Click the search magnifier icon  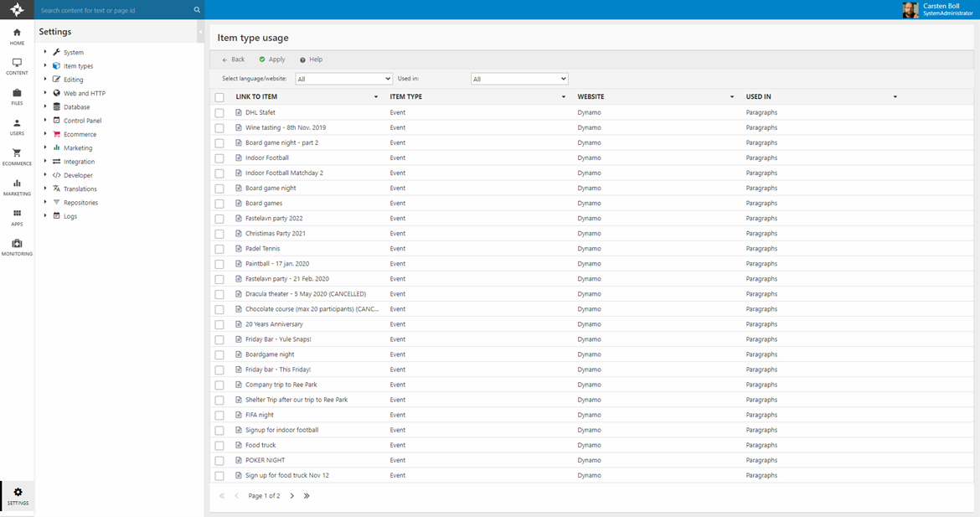197,10
